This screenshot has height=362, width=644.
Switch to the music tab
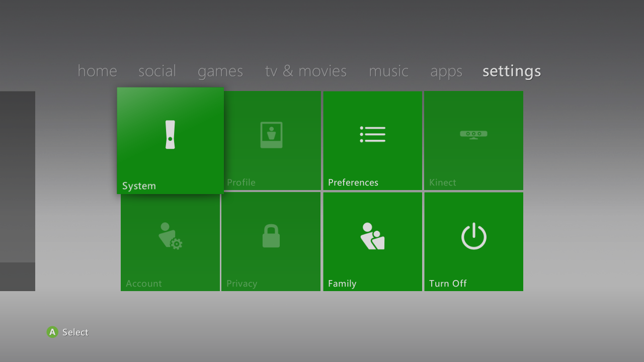[388, 71]
